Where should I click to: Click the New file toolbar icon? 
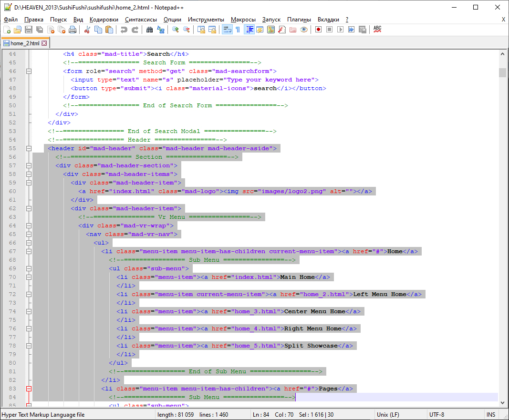[x=7, y=30]
